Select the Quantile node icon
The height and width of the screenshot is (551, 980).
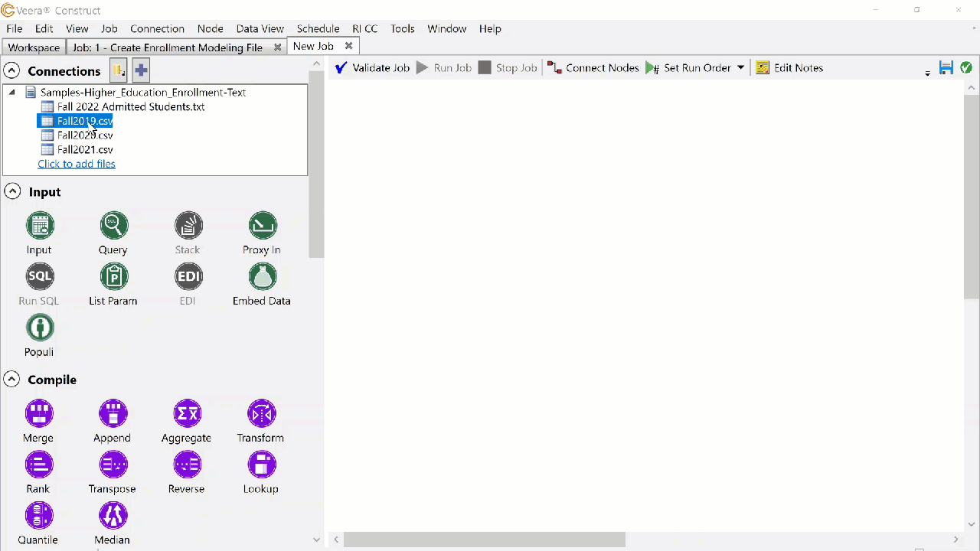39,516
